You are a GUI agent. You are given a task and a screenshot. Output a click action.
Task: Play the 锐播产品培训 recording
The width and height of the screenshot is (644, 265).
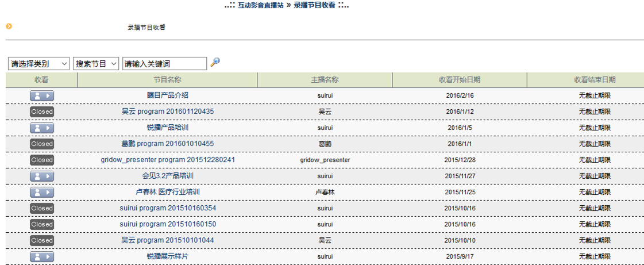[41, 128]
